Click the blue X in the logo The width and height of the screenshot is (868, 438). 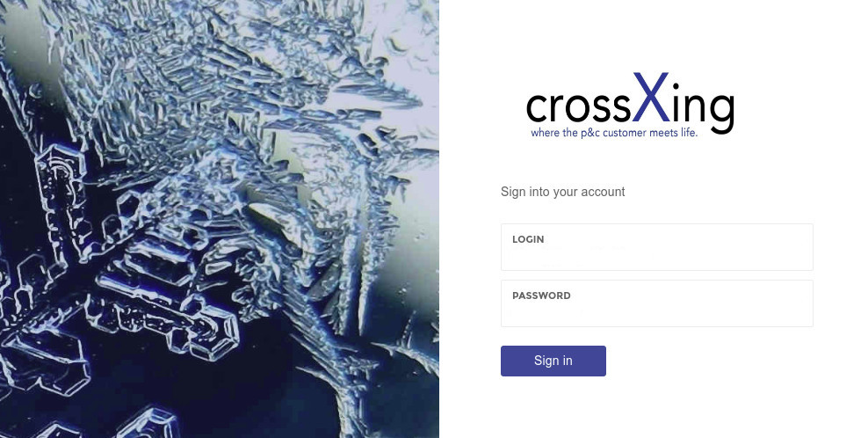click(x=651, y=97)
